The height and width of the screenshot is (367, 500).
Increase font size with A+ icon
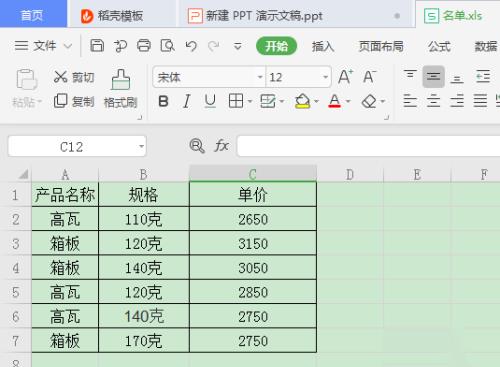tap(345, 77)
